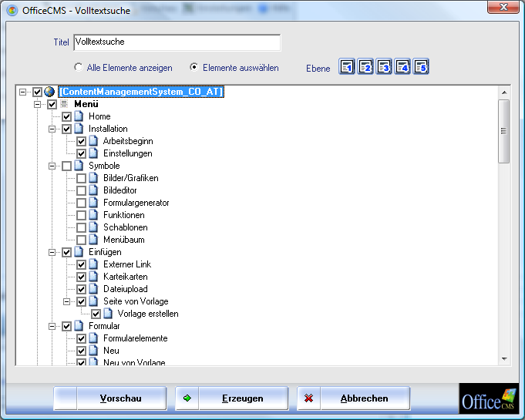Screen dimensions: 525x420
Task: Click the page icon next to Vorlage erstellen
Action: point(108,314)
